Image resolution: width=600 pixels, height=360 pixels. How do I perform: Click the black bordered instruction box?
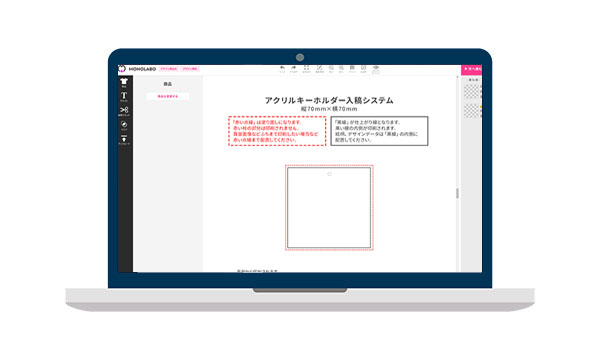point(379,131)
